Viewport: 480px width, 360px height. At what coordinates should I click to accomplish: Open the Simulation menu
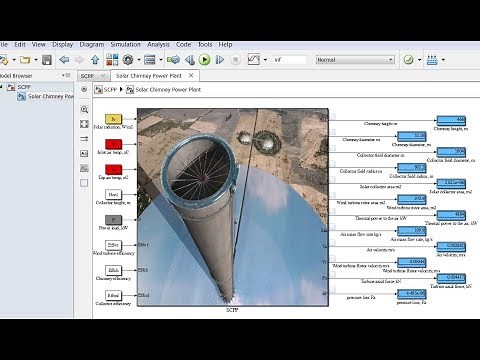coord(125,44)
